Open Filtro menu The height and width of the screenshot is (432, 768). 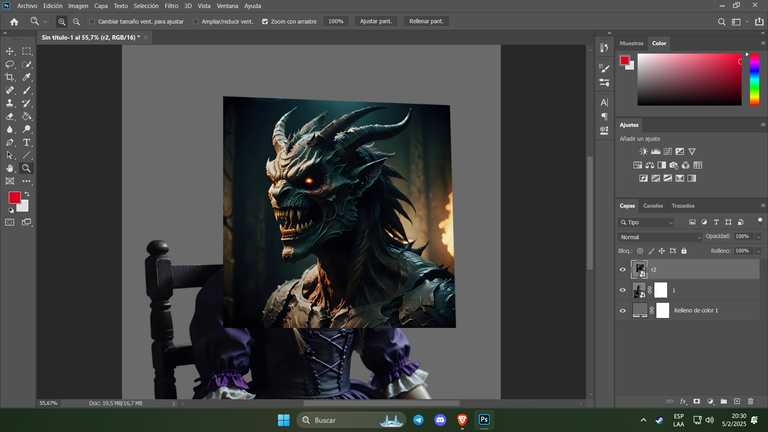(x=171, y=6)
